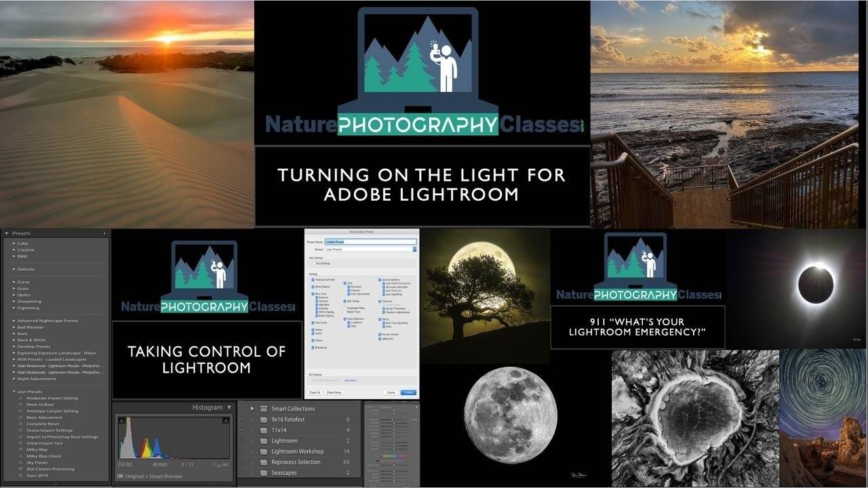Screen dimensions: 868x488
Task: Click the preset icon beside Antelope Canyon Setting
Action: click(x=21, y=411)
